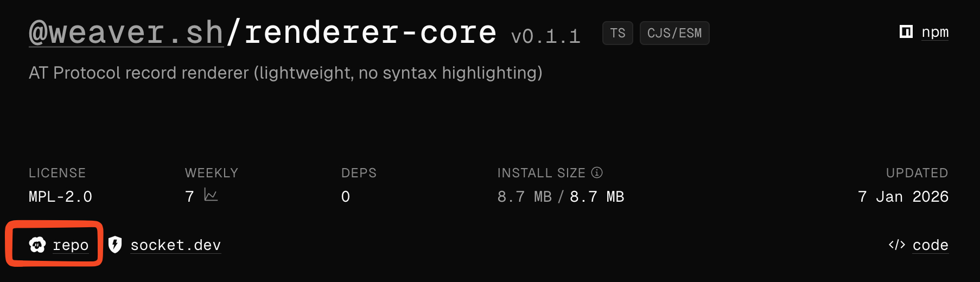Image resolution: width=980 pixels, height=282 pixels.
Task: Click the socket.dev shield icon
Action: click(114, 245)
